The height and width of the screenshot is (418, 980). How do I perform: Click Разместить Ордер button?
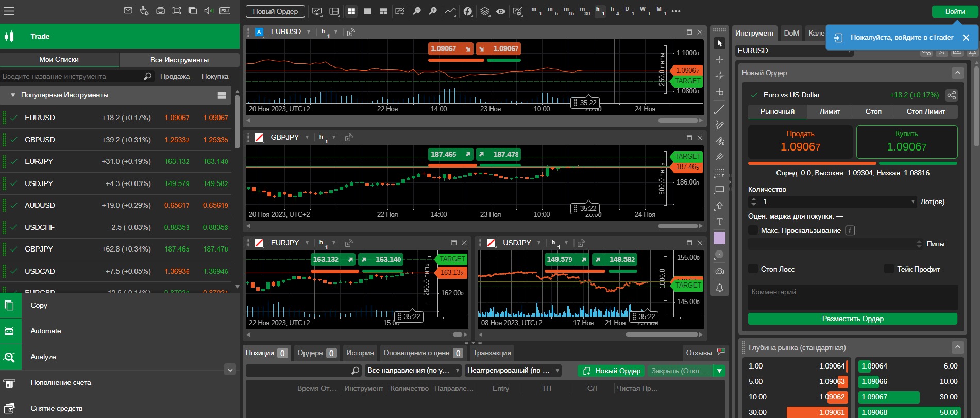pyautogui.click(x=853, y=319)
